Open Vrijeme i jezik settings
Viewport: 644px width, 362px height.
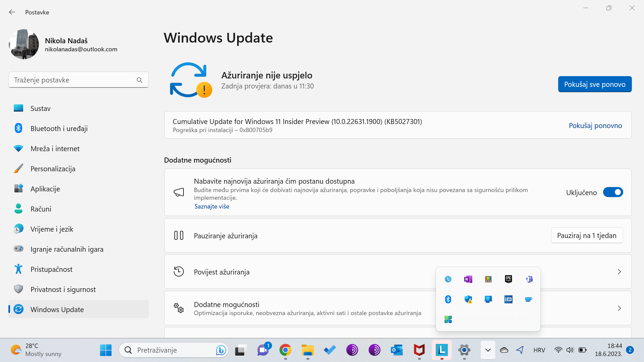tap(78, 229)
